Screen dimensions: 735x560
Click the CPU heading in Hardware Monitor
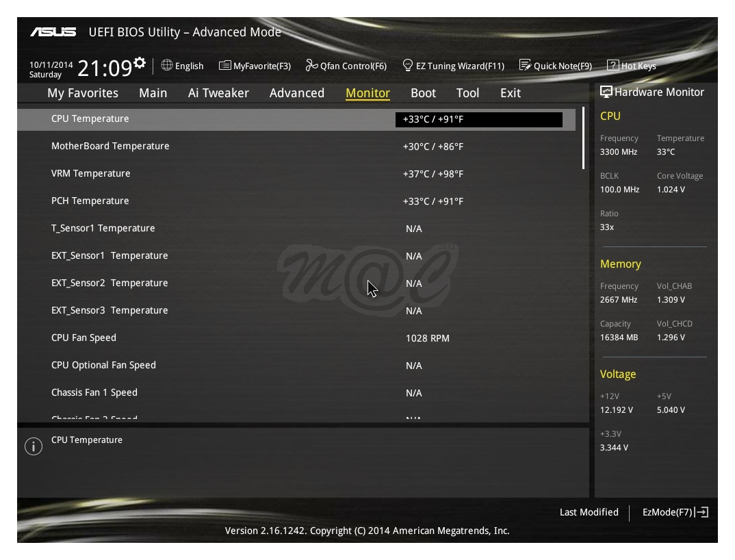coord(610,116)
